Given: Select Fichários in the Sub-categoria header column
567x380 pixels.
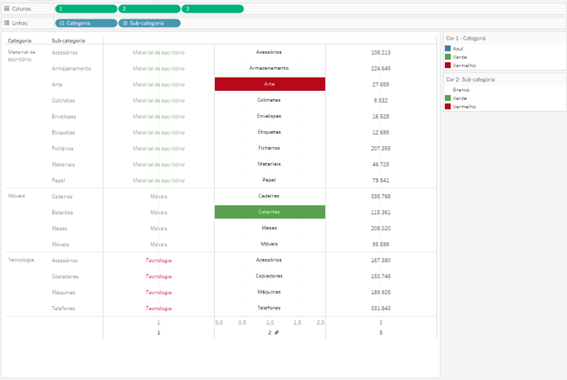Looking at the screenshot, I should (63, 148).
